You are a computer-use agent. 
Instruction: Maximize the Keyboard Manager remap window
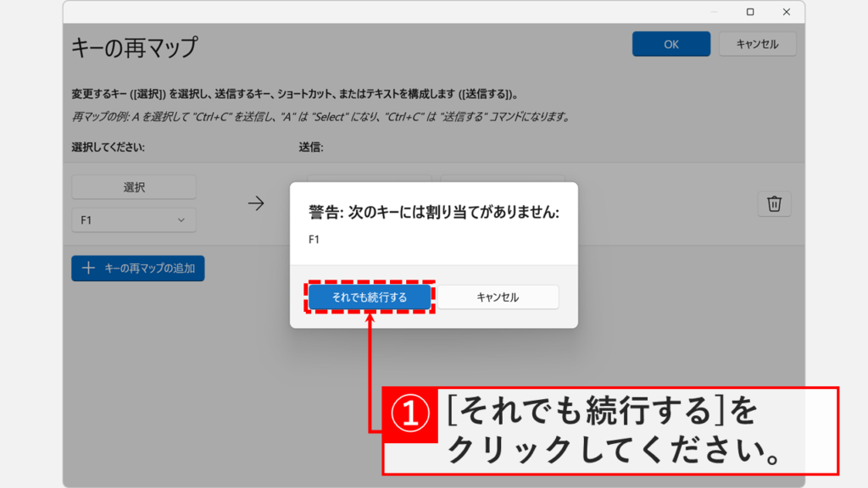tap(748, 13)
